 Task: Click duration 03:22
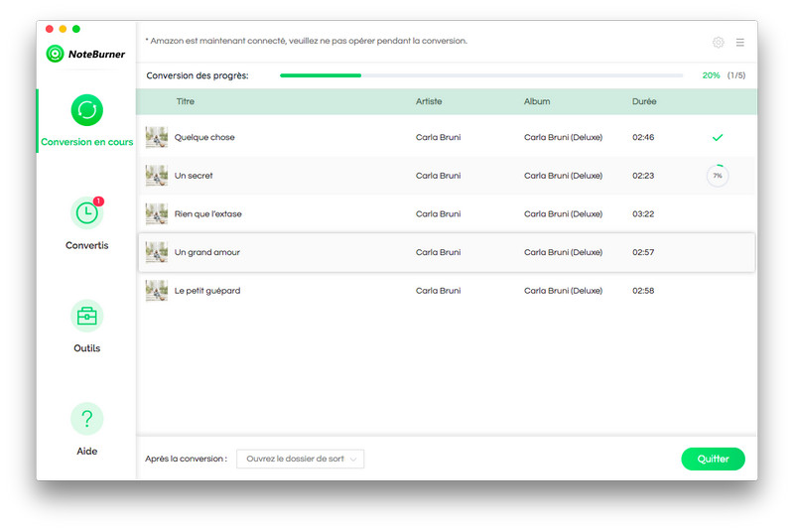tap(643, 214)
